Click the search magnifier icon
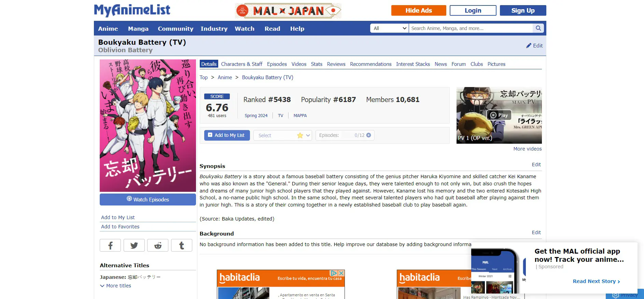This screenshot has width=644, height=299. tap(538, 28)
